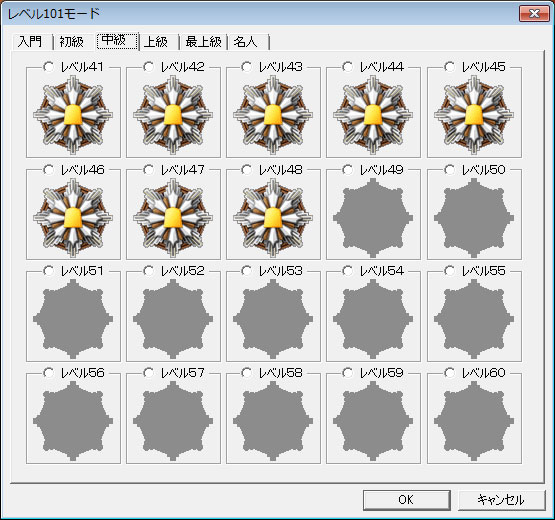The image size is (555, 520).
Task: Switch to the 入門 tab
Action: point(30,42)
